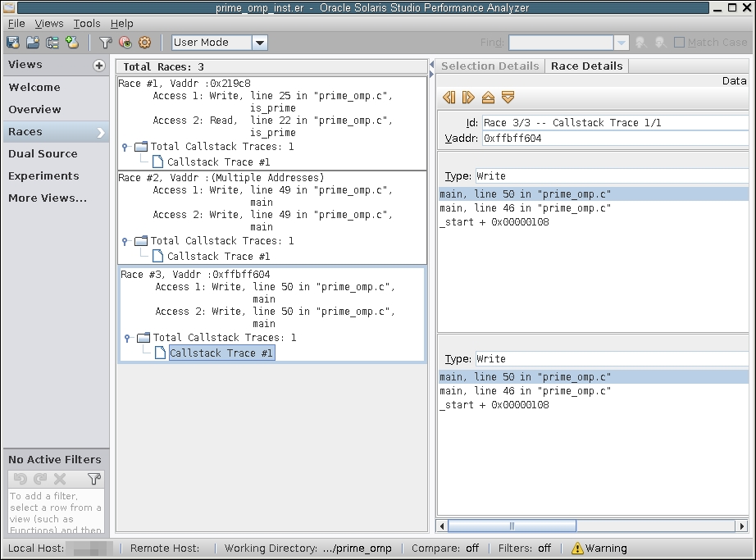The image size is (756, 560).
Task: Select Callstack Trace #1 under Race #1
Action: [218, 162]
